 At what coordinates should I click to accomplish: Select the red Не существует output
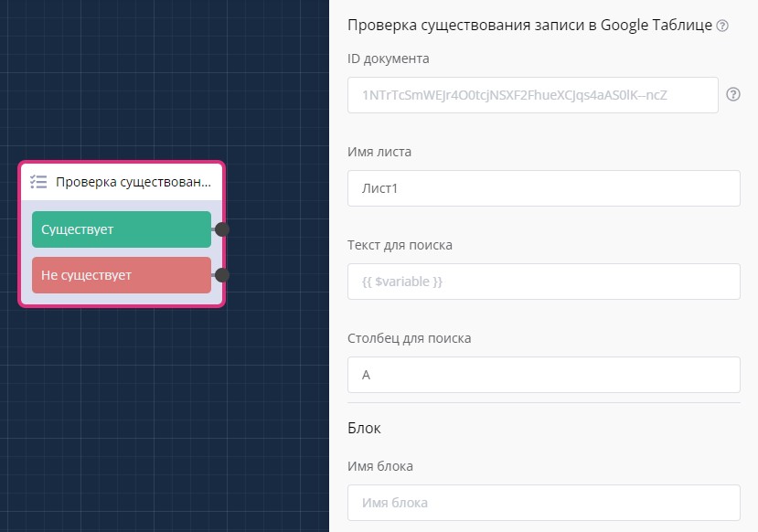pos(121,275)
